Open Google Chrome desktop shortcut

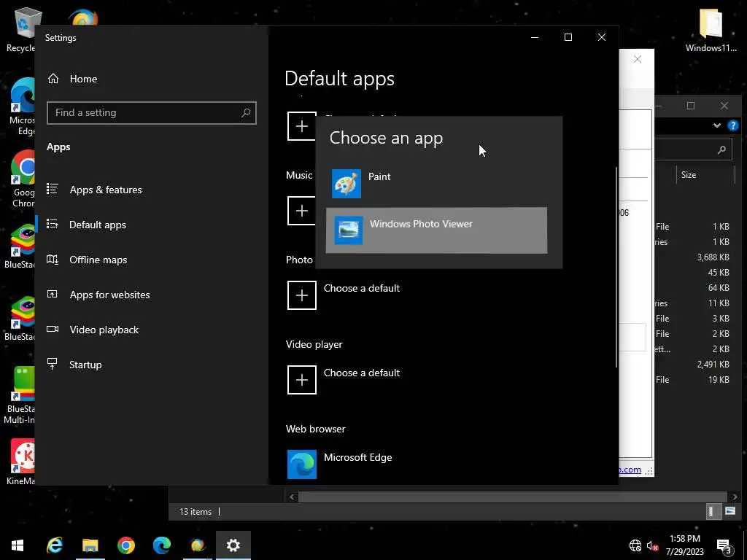point(23,179)
